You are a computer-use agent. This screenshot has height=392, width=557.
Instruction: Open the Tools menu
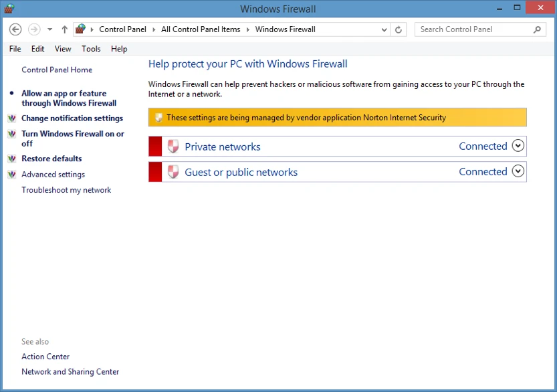[x=91, y=49]
